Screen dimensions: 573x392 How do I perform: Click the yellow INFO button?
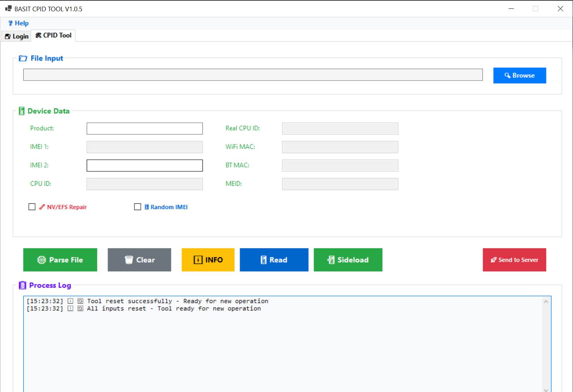[x=208, y=260]
